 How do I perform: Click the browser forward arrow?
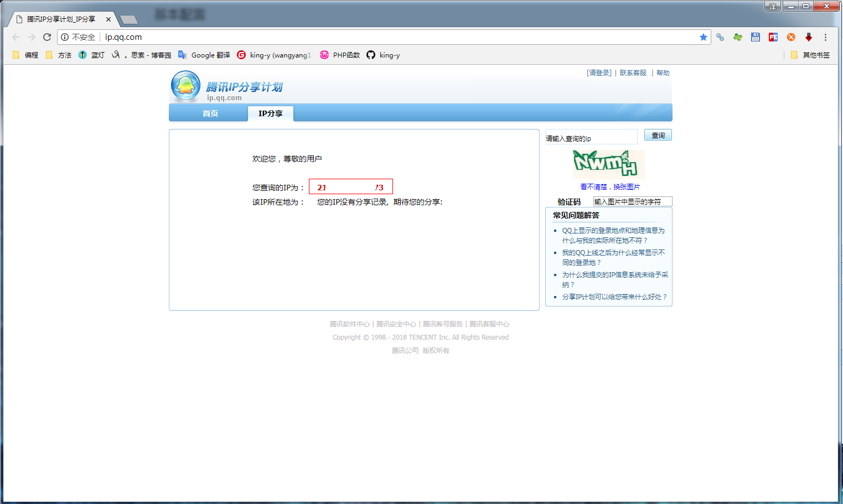[x=32, y=37]
